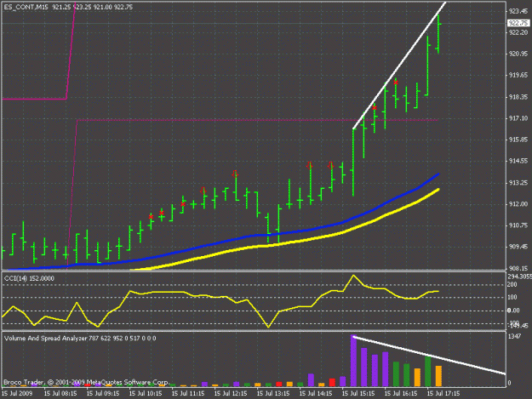Click the 912.00 price axis label

tap(518, 204)
